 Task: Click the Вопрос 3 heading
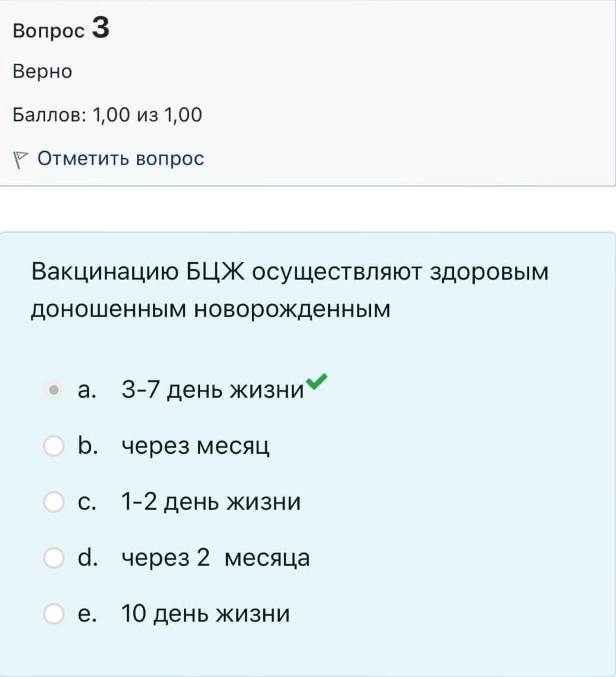(61, 29)
